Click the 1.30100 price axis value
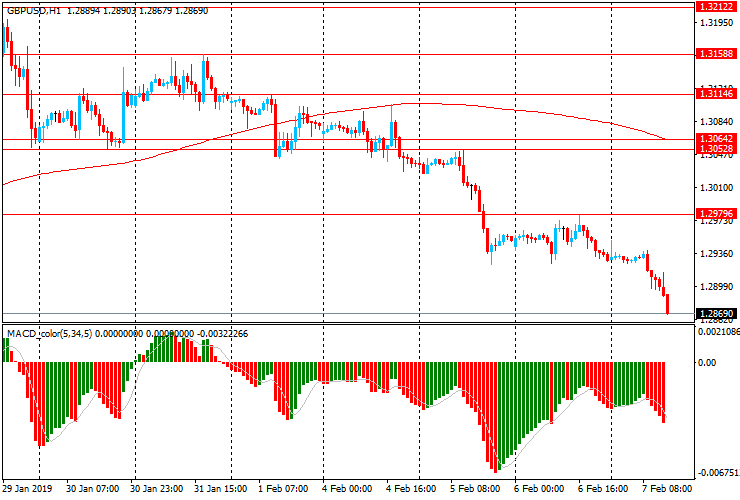The width and height of the screenshot is (740, 500). coord(714,187)
